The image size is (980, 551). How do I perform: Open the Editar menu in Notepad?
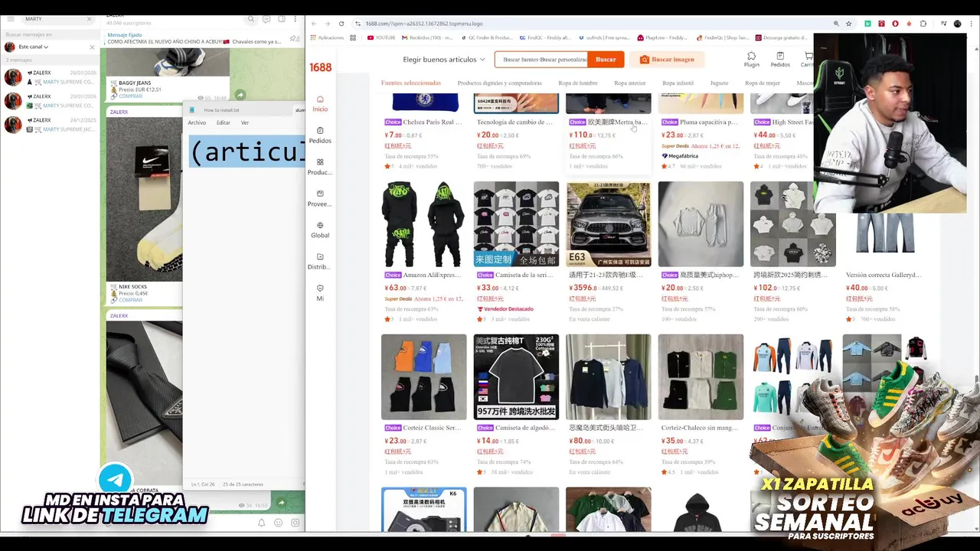[x=223, y=122]
